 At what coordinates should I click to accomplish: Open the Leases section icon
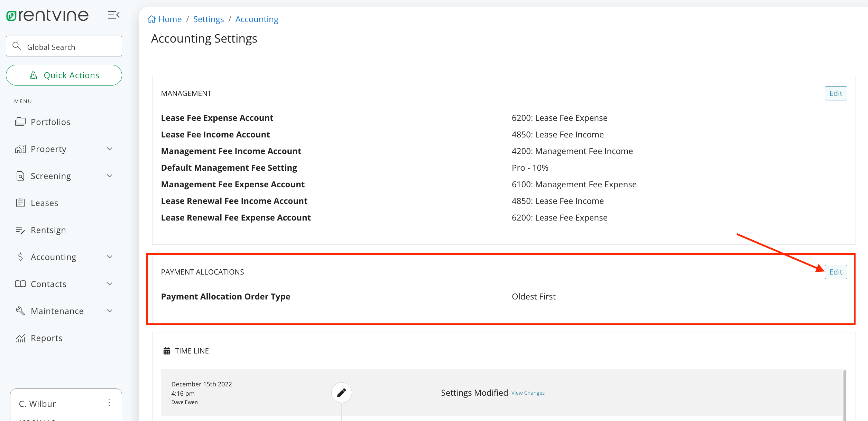[21, 203]
